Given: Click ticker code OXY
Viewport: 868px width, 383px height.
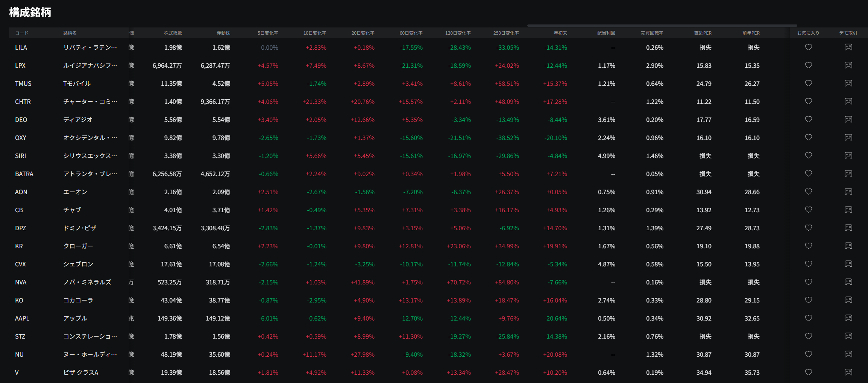Looking at the screenshot, I should [21, 138].
